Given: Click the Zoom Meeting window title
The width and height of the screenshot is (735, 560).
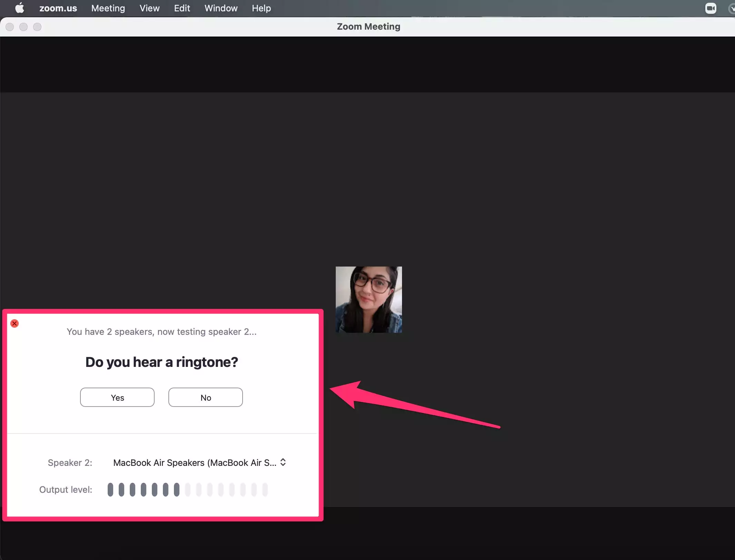Looking at the screenshot, I should (x=368, y=27).
